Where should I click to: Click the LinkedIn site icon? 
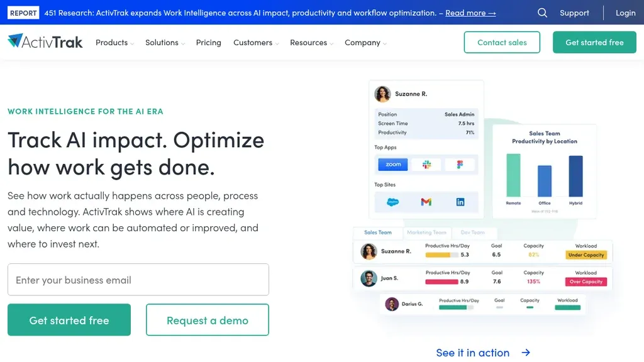click(460, 202)
